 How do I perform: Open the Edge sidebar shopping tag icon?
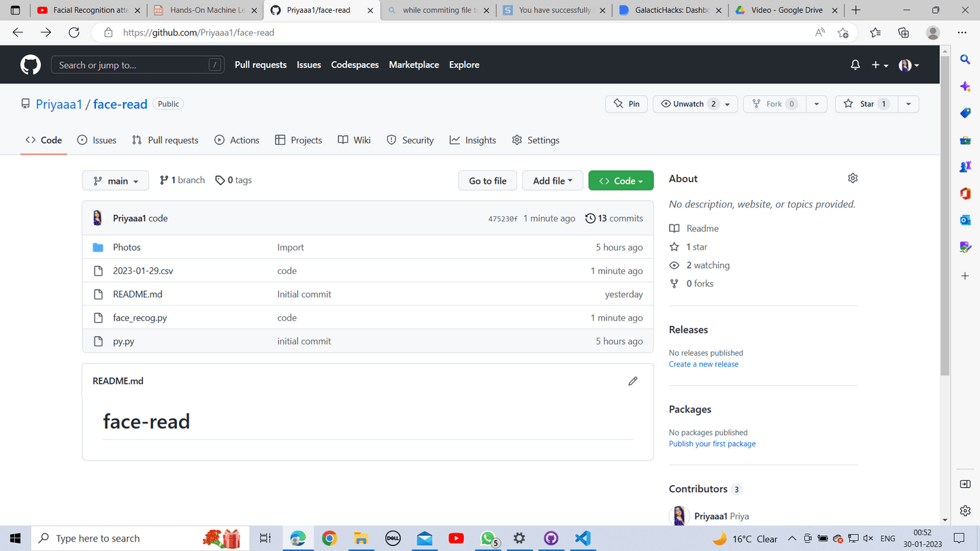click(x=965, y=113)
